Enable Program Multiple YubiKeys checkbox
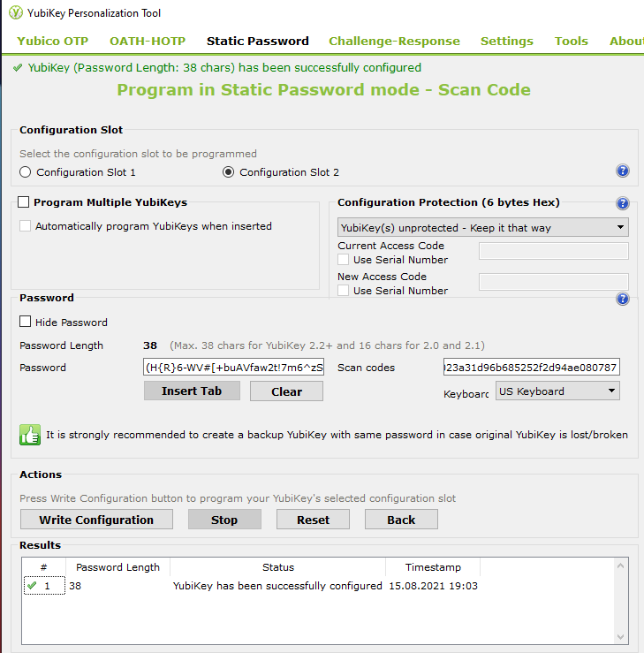The image size is (644, 653). pos(23,202)
